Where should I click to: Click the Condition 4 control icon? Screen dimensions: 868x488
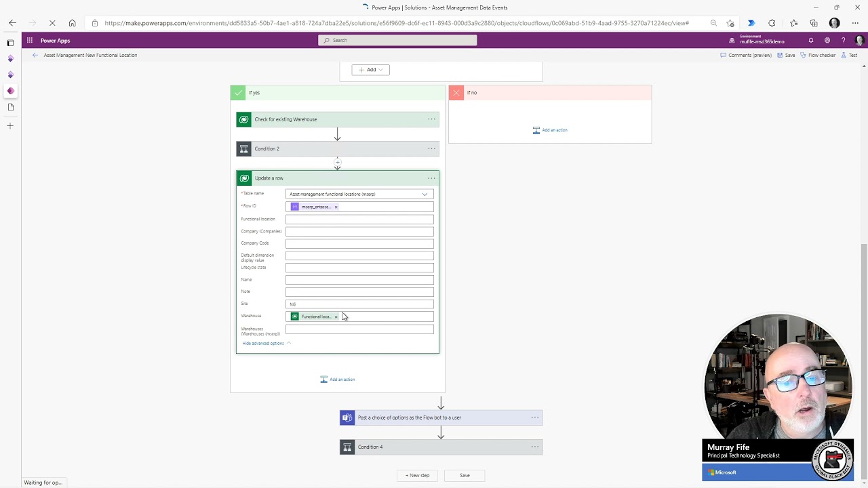click(x=347, y=447)
